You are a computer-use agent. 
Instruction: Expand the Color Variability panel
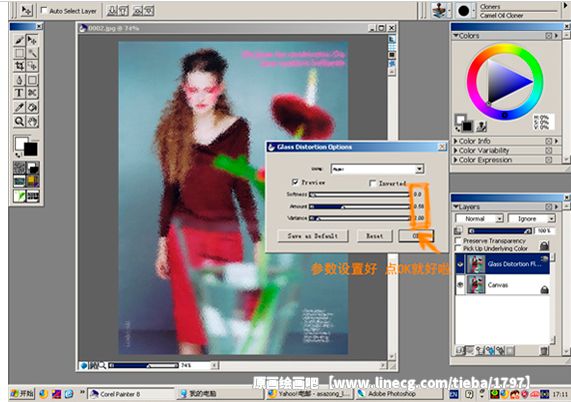455,150
